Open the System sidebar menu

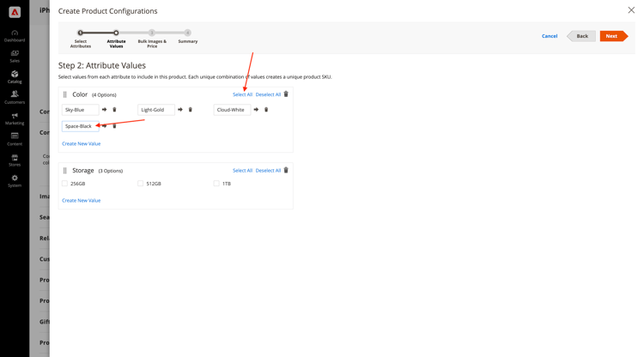pyautogui.click(x=15, y=181)
